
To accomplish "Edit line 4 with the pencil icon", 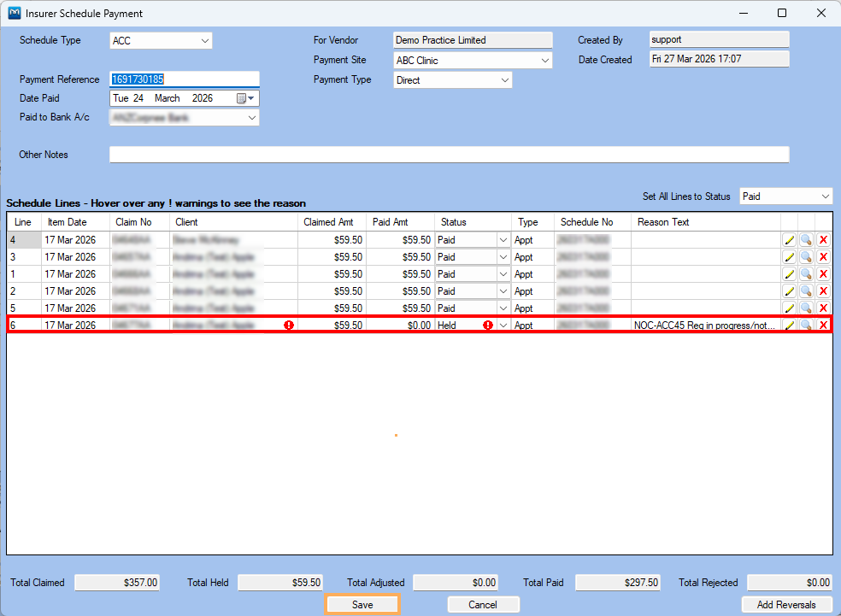I will pos(789,240).
